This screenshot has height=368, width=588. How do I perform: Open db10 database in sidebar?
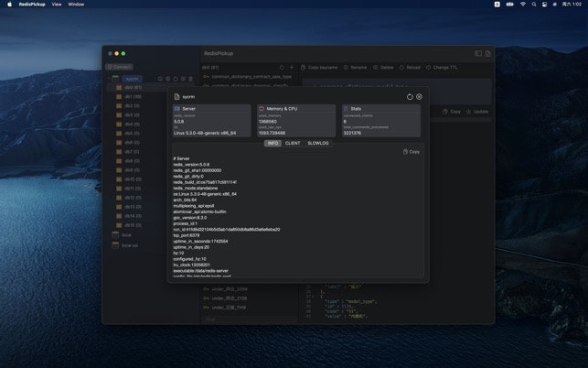click(x=134, y=179)
